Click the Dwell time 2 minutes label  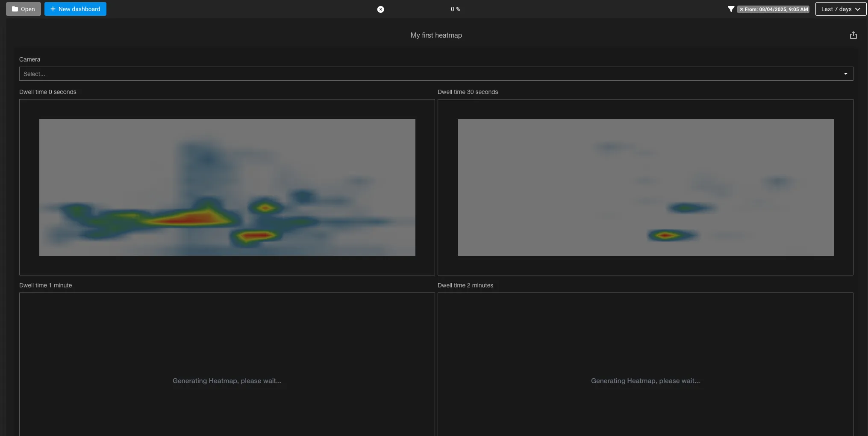click(x=465, y=285)
